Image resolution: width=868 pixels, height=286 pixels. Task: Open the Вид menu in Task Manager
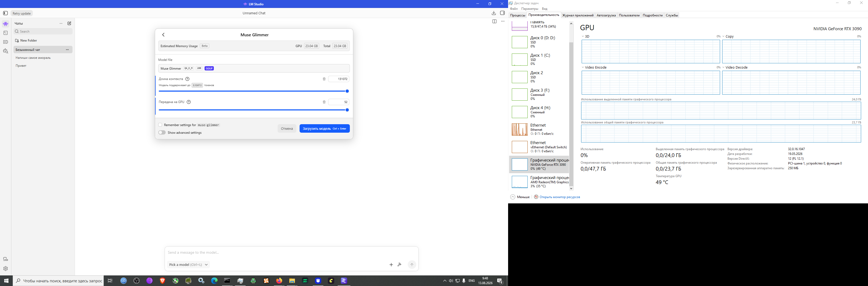(x=545, y=9)
